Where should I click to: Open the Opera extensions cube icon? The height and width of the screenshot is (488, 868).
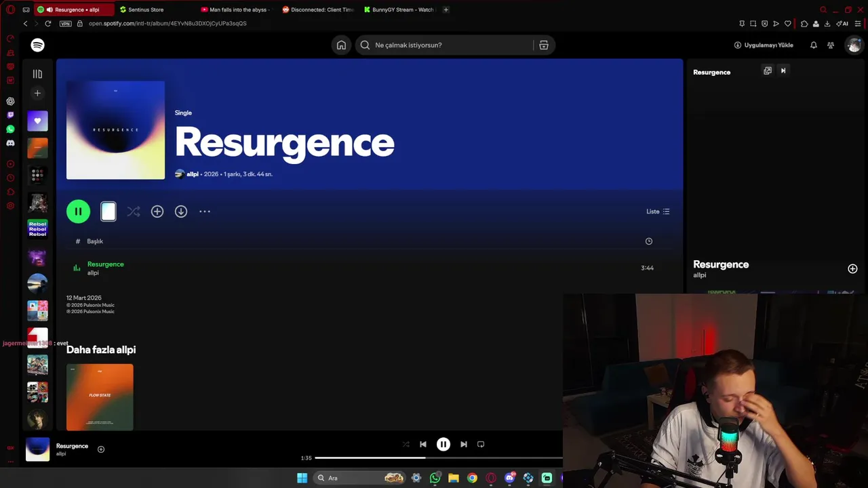click(x=804, y=24)
